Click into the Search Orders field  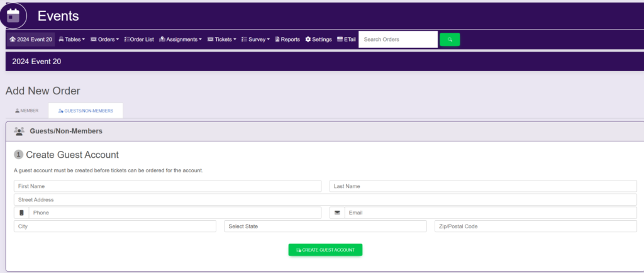point(397,40)
